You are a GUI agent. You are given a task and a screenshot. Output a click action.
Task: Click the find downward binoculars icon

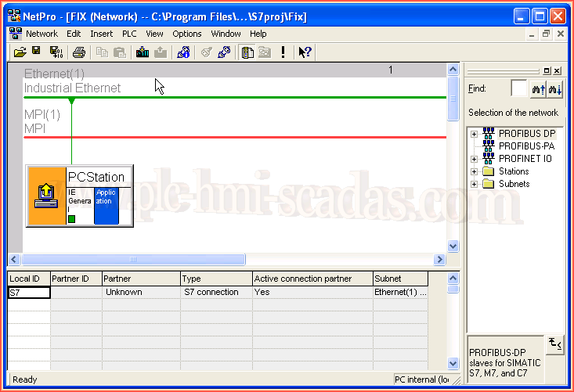pos(555,90)
